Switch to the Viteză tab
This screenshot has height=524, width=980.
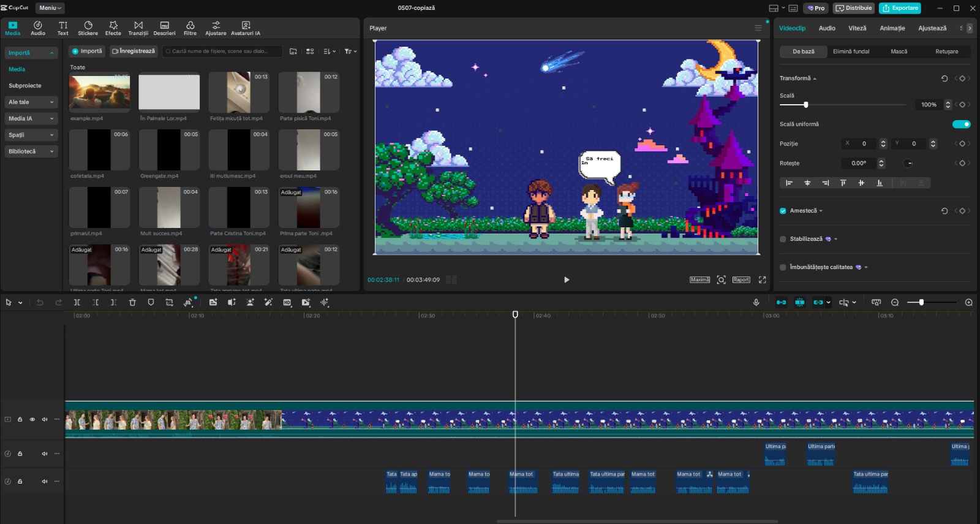(x=858, y=28)
